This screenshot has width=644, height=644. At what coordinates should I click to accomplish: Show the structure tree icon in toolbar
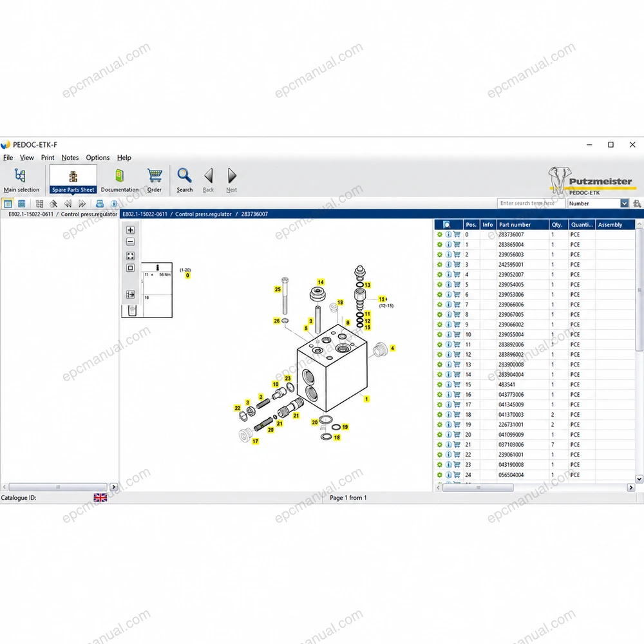[x=39, y=204]
